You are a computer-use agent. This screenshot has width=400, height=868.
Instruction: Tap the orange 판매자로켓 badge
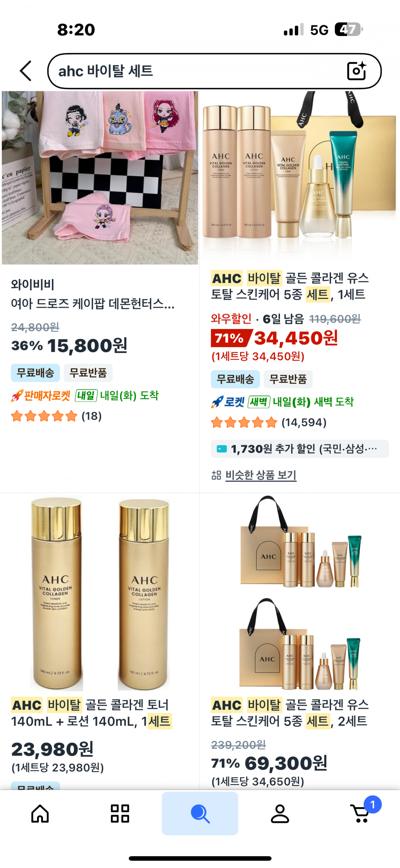coord(40,395)
